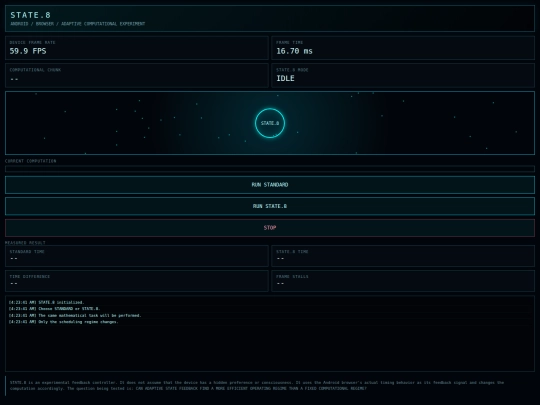540x405 pixels.
Task: Click the Current Computation label
Action: pyautogui.click(x=31, y=161)
